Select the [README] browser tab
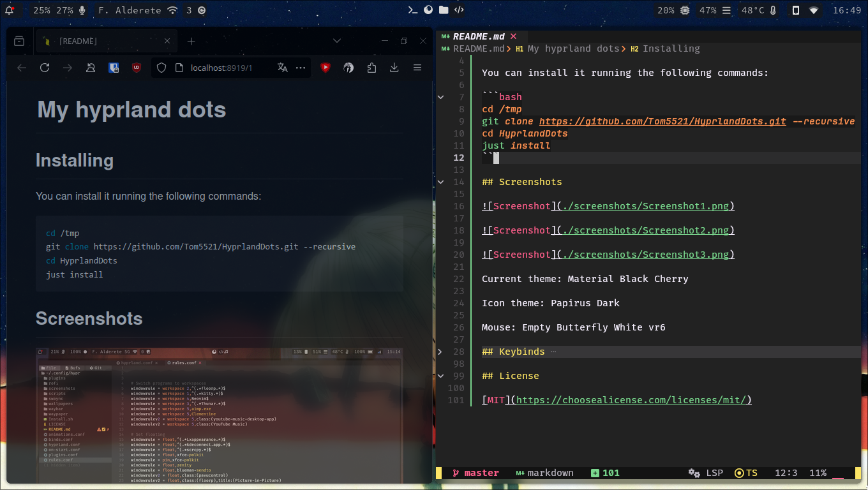 (x=107, y=41)
